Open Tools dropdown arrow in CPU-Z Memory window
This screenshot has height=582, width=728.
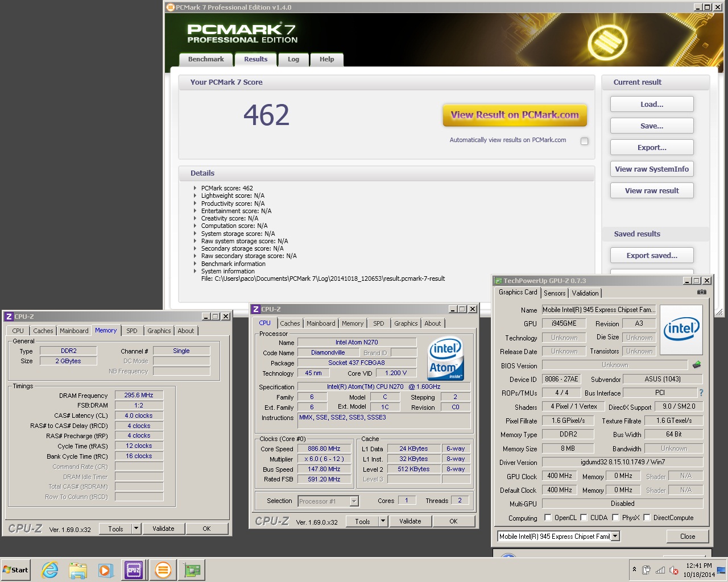click(x=136, y=529)
